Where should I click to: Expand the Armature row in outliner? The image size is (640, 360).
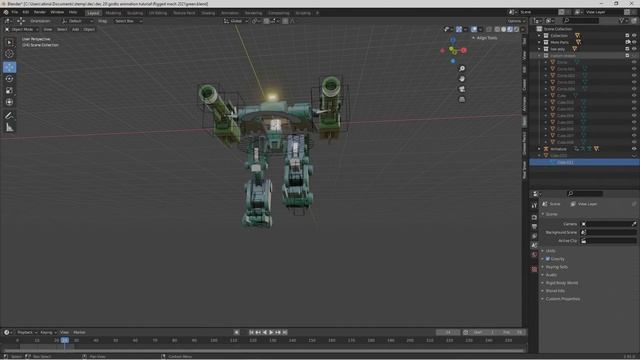click(x=539, y=149)
